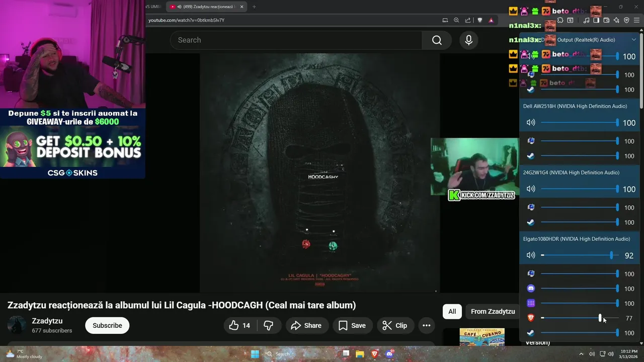Click the Discord icon in volume mixer

tap(531, 289)
